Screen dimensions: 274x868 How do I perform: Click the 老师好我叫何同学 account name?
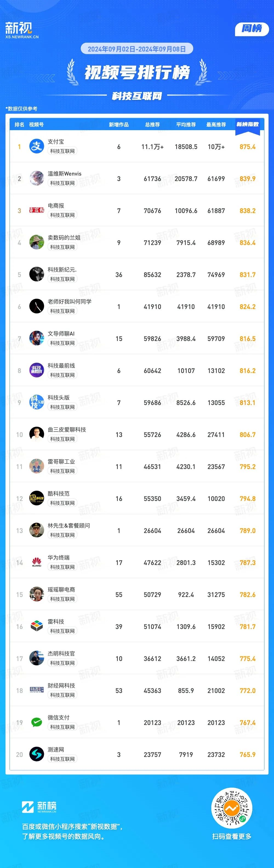[x=70, y=302]
